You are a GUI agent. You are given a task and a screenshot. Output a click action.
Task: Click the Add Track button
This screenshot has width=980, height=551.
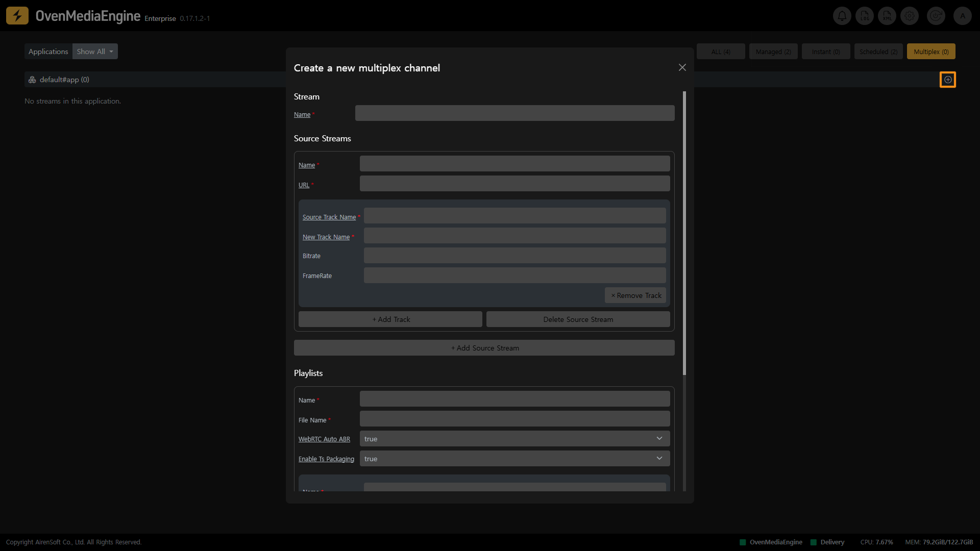click(x=390, y=319)
